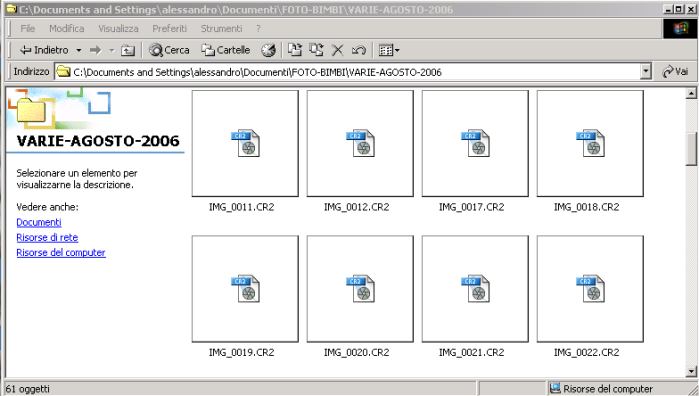Select the IMG_0018.CR2 thumbnail
The width and height of the screenshot is (699, 396).
click(x=590, y=144)
